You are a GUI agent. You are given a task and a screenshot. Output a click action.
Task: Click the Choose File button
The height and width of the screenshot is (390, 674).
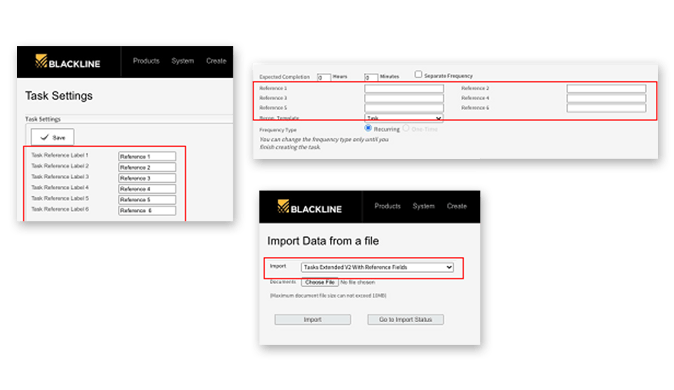[320, 283]
